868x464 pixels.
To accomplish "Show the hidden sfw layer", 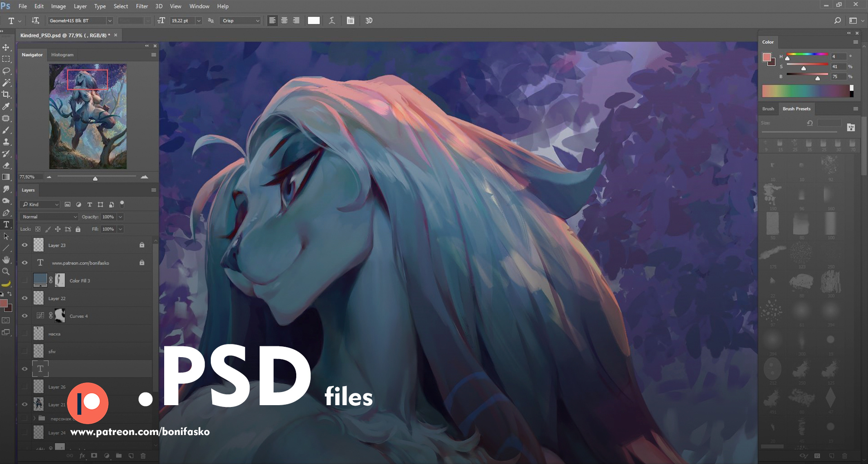I will pyautogui.click(x=25, y=351).
